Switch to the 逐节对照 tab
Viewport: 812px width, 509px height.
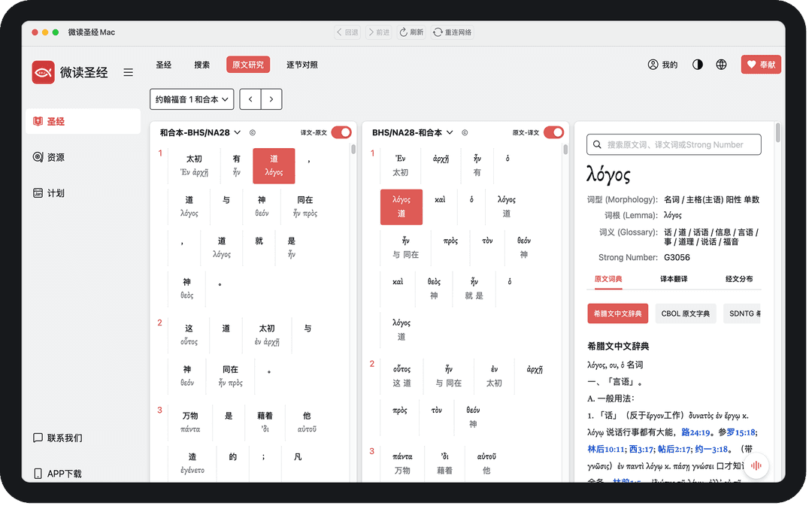[x=301, y=65]
